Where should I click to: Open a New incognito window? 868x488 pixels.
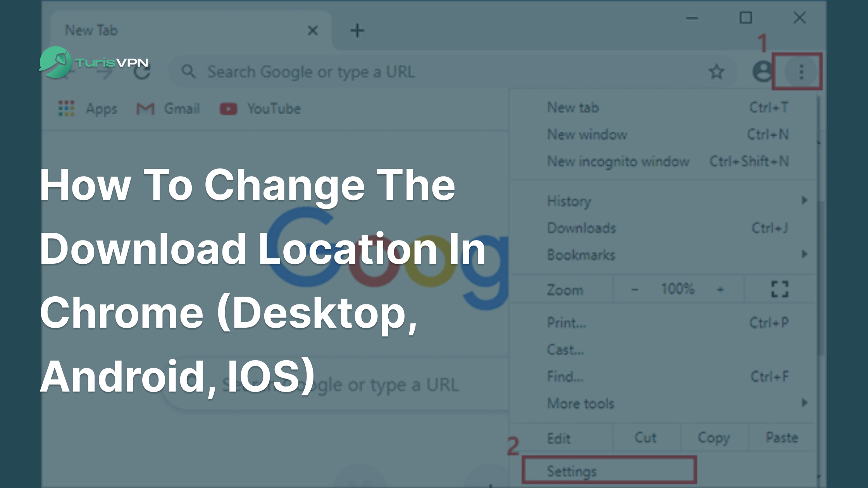[618, 161]
